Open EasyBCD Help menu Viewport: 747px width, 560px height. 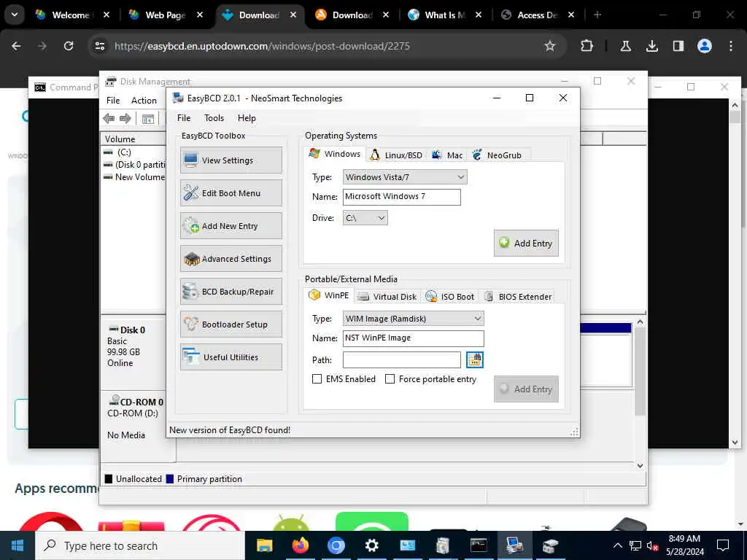click(247, 118)
